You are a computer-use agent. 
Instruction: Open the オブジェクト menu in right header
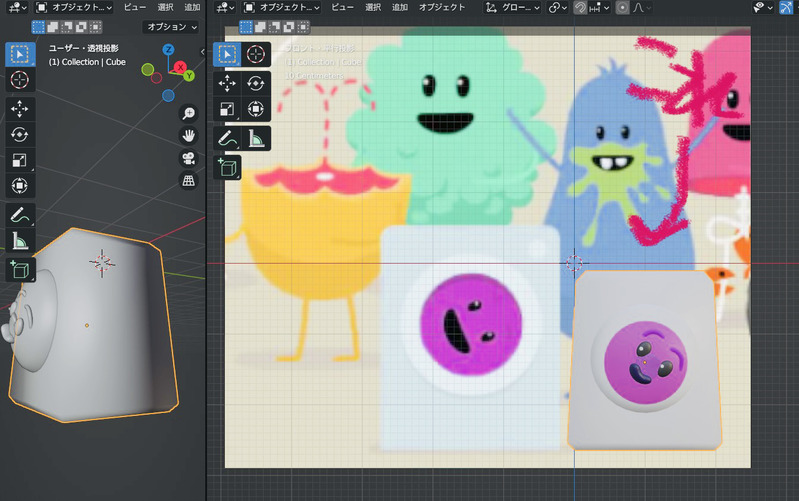point(442,7)
